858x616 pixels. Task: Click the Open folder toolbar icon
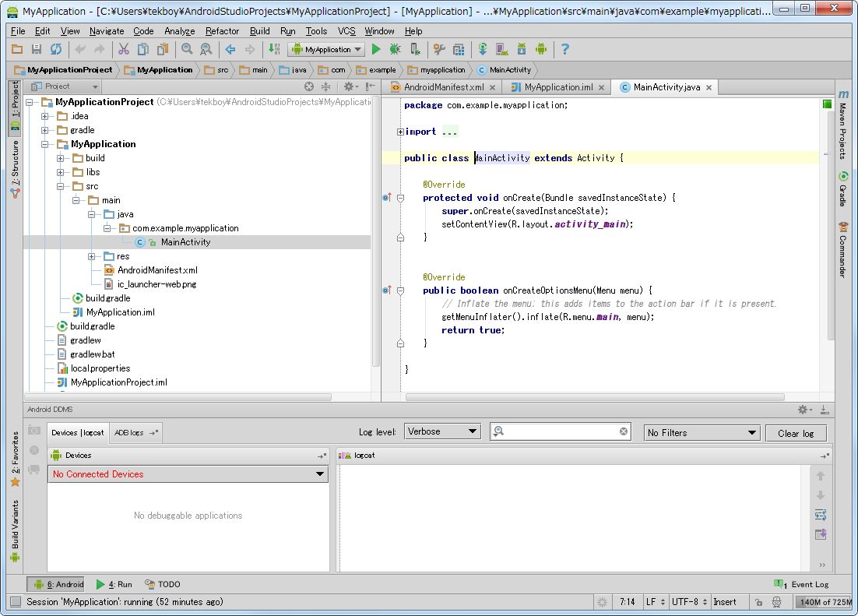(x=17, y=49)
